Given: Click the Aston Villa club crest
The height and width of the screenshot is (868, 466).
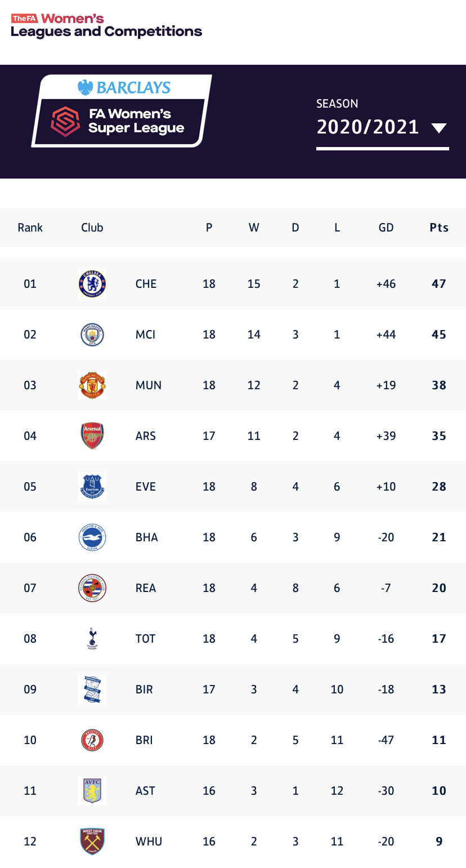Looking at the screenshot, I should 92,791.
